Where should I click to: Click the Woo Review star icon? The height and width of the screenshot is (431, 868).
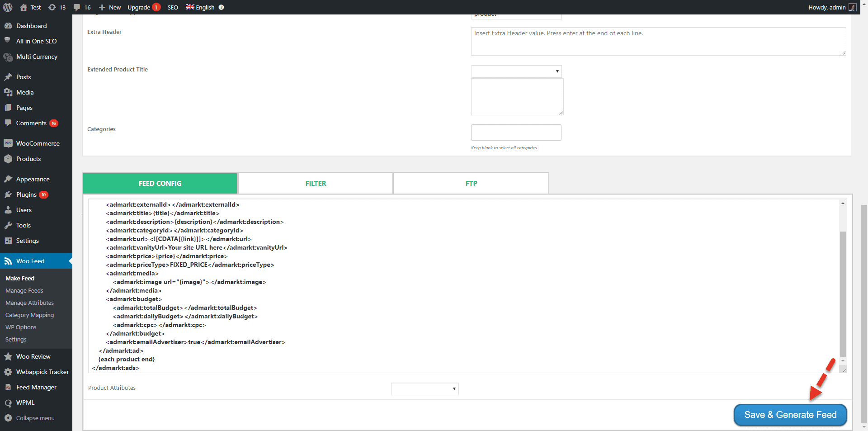point(8,356)
